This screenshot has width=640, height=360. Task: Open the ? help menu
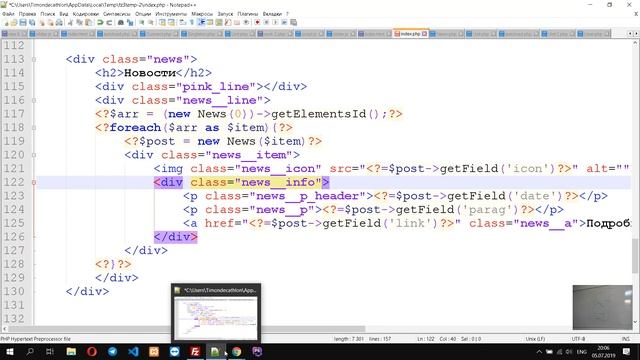click(287, 14)
